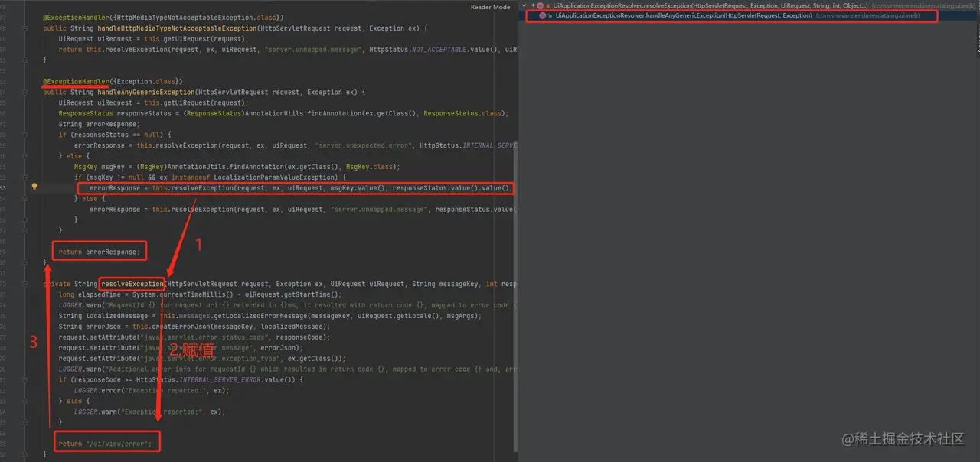Image resolution: width=980 pixels, height=462 pixels.
Task: Click the return "/ui/view/error" statement
Action: (105, 444)
